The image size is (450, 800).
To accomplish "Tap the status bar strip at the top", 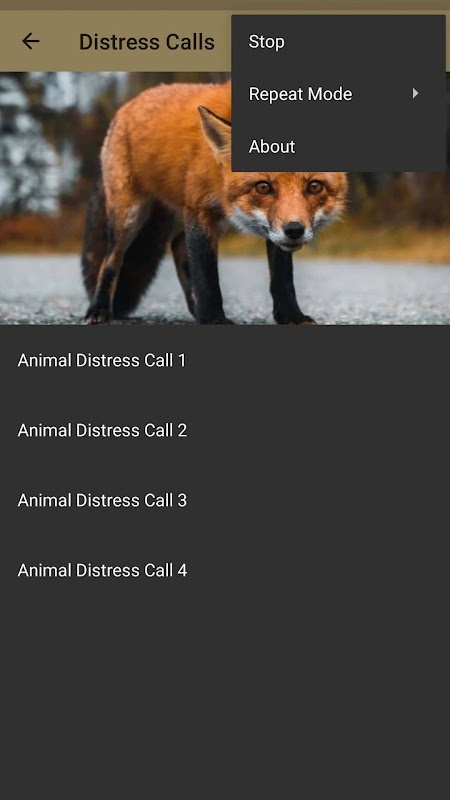I will point(225,5).
